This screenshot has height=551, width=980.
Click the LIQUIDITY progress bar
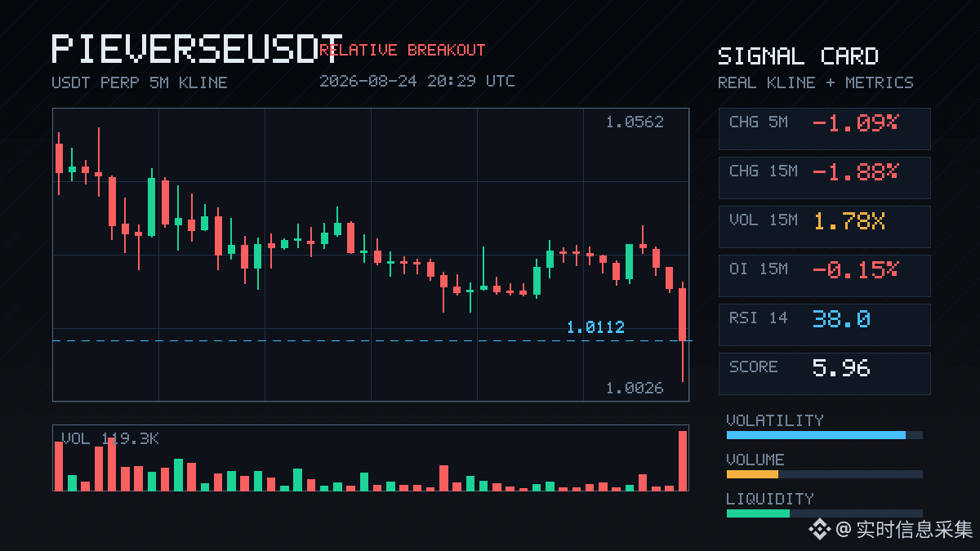point(824,513)
